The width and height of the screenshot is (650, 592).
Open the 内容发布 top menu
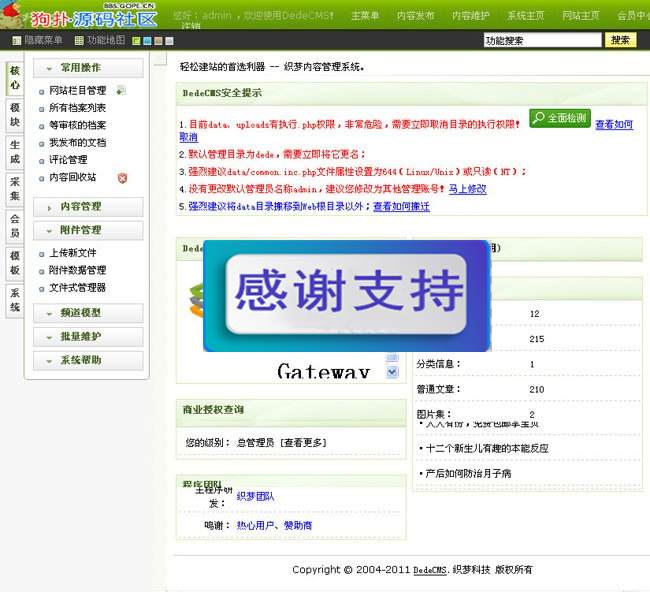point(415,16)
